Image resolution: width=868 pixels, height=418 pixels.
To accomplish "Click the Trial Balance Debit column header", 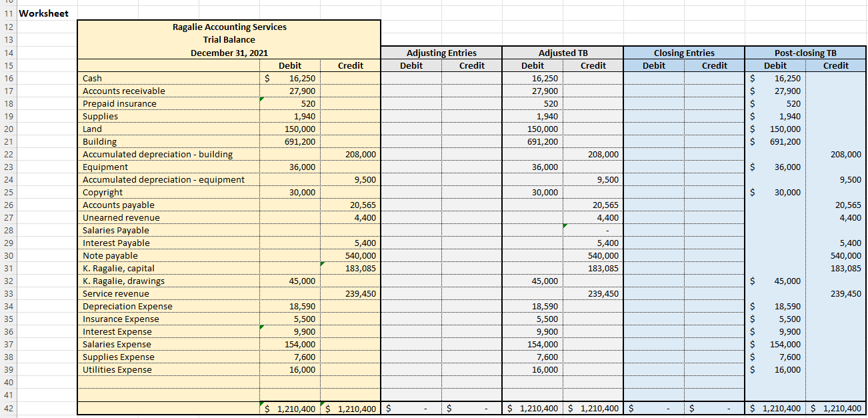I will [x=289, y=65].
